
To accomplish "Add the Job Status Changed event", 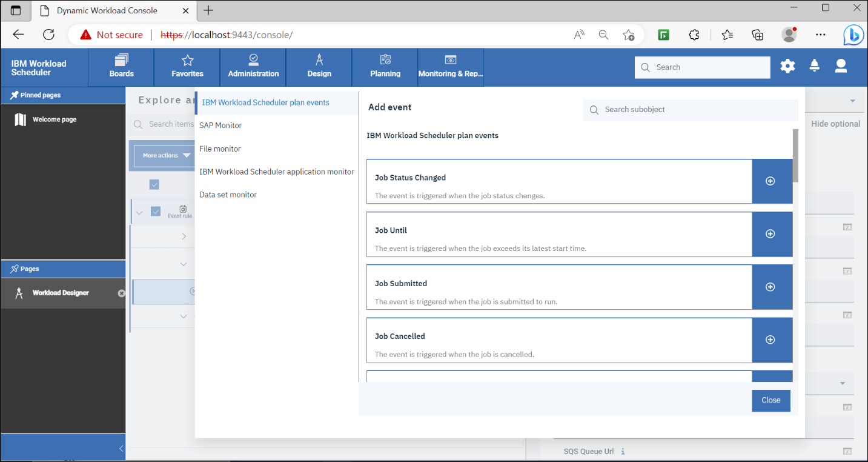I will 772,181.
